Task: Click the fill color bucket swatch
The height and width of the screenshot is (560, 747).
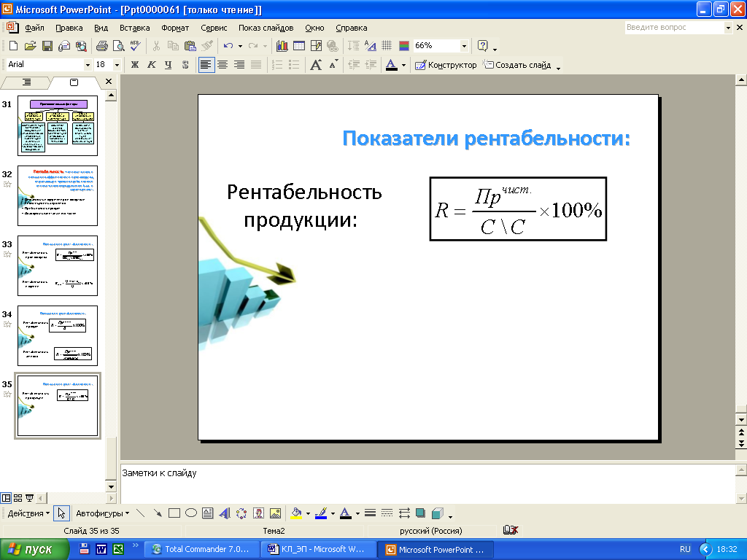Action: pos(296,513)
